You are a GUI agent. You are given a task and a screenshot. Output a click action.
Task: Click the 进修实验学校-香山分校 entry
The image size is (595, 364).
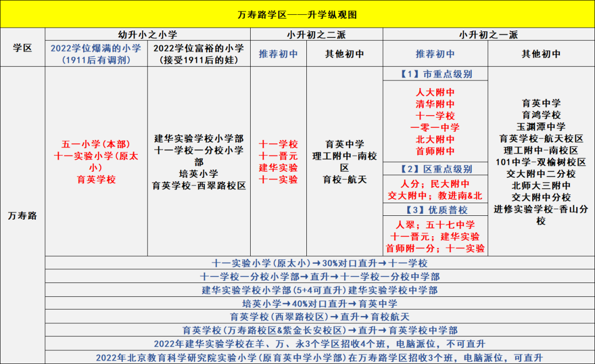(541, 215)
